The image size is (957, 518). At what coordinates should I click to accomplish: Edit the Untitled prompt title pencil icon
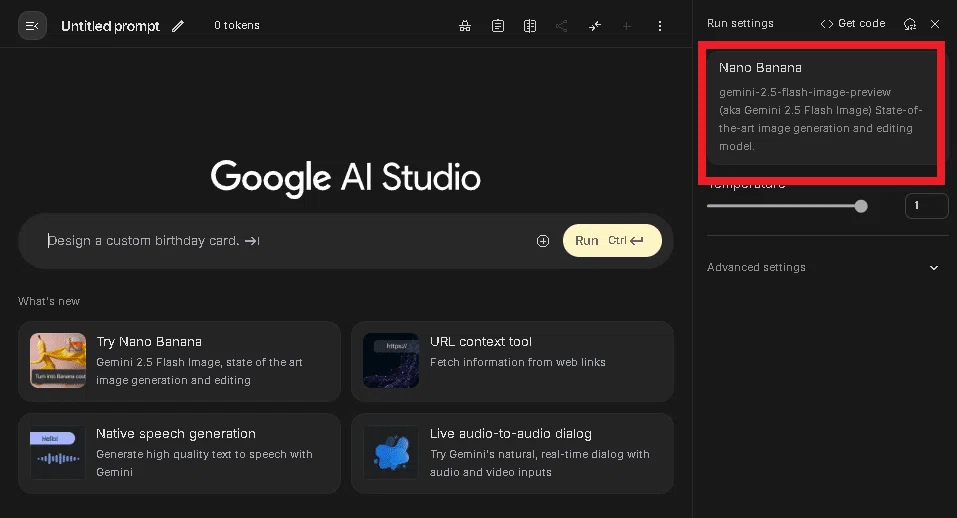178,26
